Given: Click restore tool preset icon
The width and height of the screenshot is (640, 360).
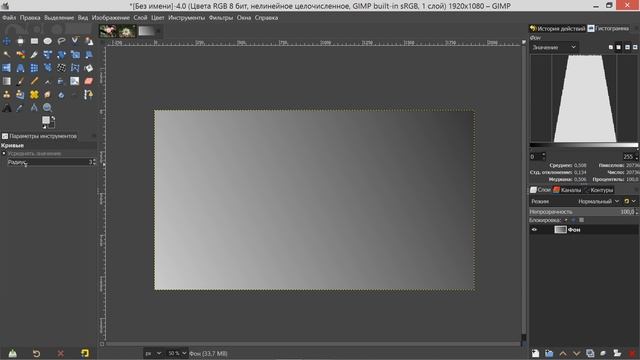Looking at the screenshot, I should (36, 353).
